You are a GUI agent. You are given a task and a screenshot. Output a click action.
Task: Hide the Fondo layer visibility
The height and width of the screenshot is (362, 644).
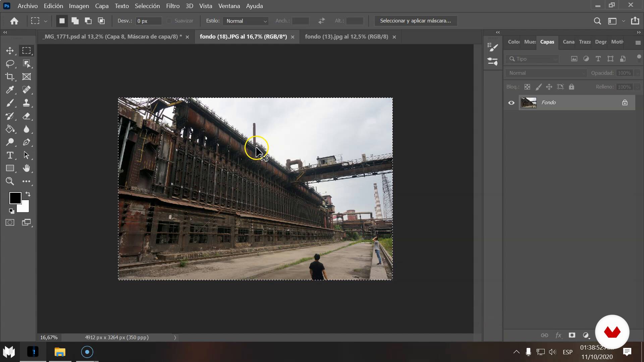click(511, 103)
